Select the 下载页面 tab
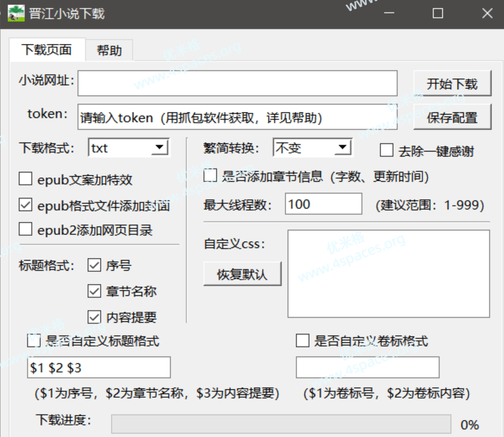The width and height of the screenshot is (504, 437). [x=46, y=50]
